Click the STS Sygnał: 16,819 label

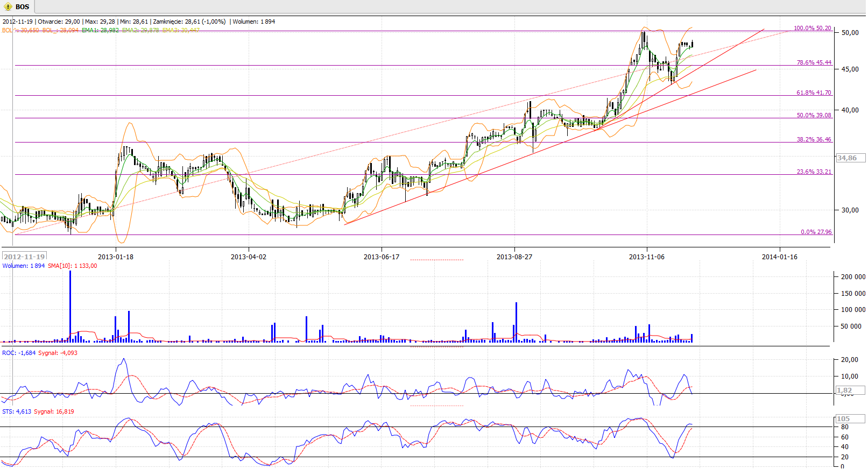pyautogui.click(x=54, y=411)
